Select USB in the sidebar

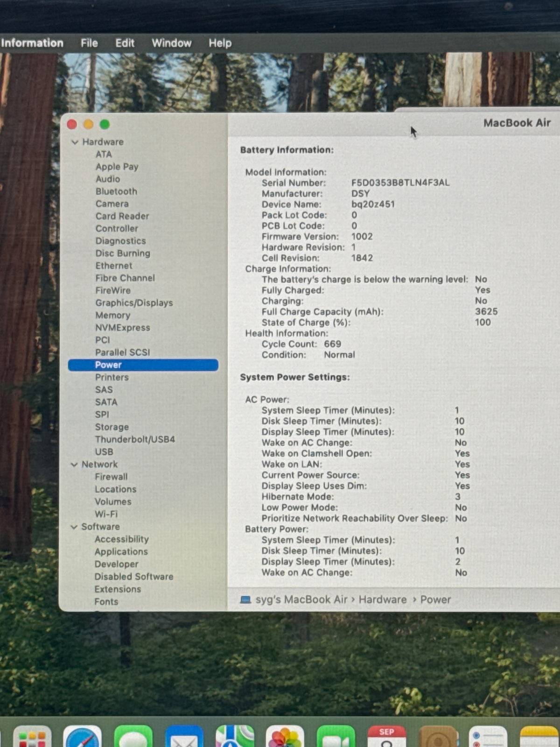point(104,452)
